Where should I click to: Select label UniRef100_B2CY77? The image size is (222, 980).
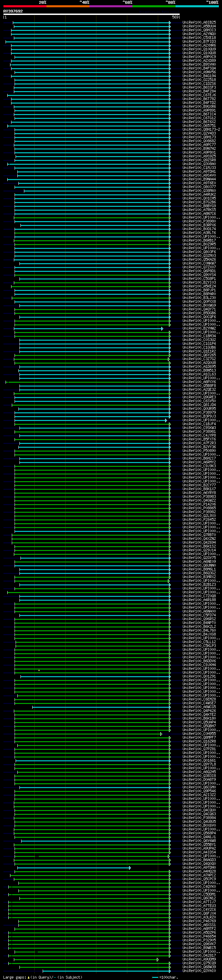click(x=199, y=485)
